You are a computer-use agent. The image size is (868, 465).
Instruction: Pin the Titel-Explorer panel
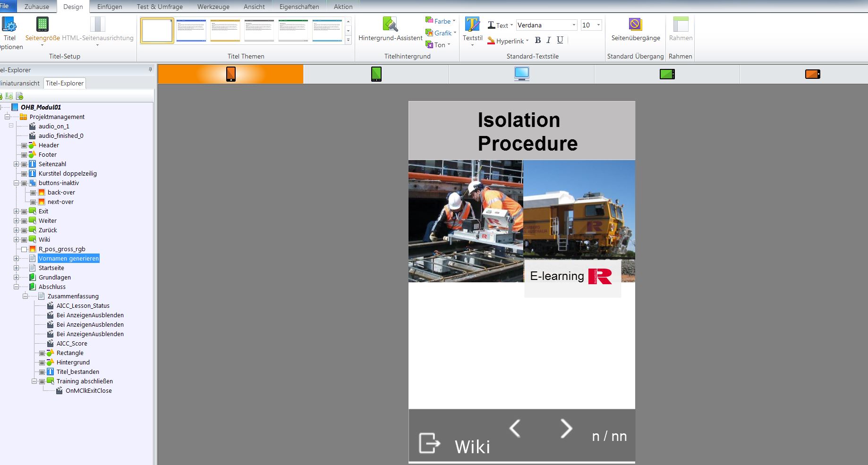click(x=150, y=69)
